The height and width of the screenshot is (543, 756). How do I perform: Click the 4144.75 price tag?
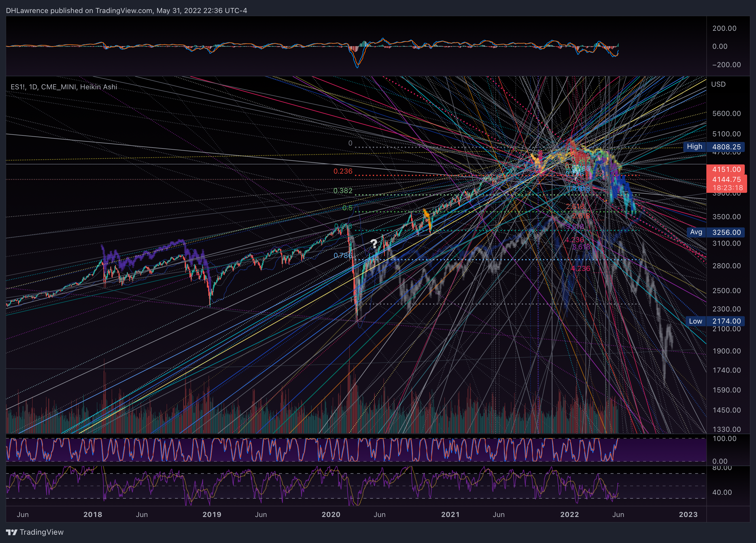[x=726, y=180]
